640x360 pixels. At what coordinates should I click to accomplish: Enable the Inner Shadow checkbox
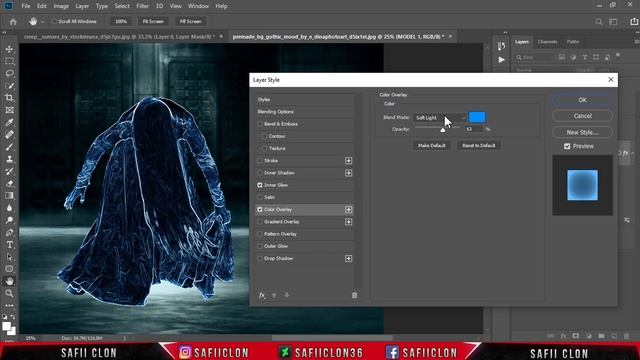[x=260, y=173]
